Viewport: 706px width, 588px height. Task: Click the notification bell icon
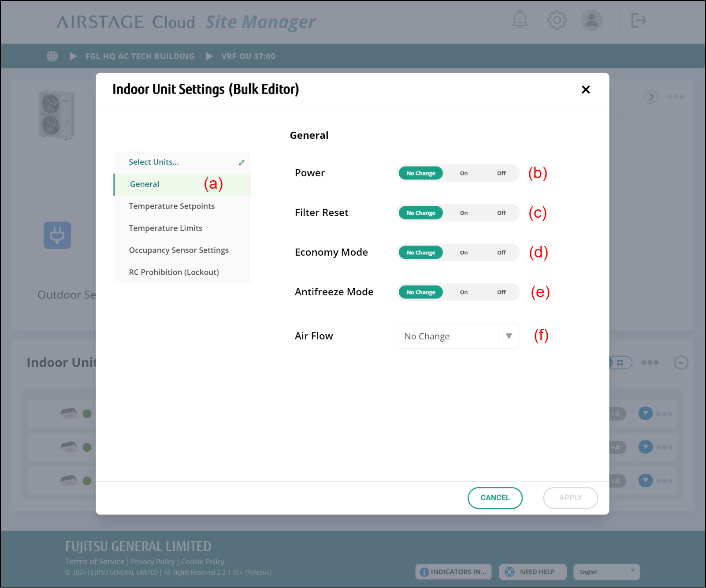[x=520, y=20]
